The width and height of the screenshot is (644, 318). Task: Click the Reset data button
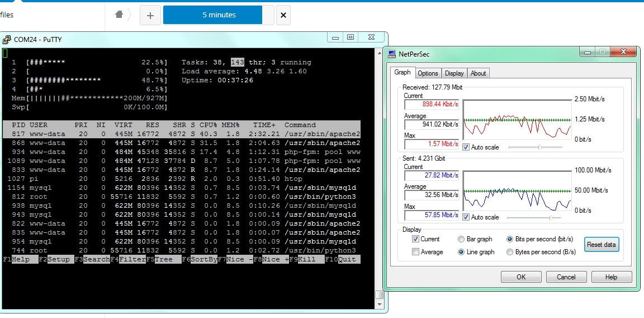(x=602, y=244)
